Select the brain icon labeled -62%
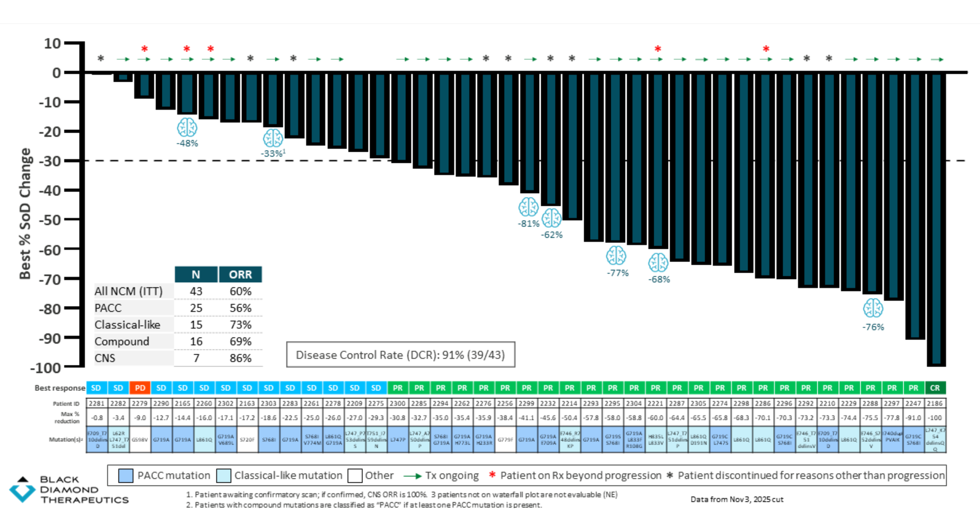 (x=551, y=218)
